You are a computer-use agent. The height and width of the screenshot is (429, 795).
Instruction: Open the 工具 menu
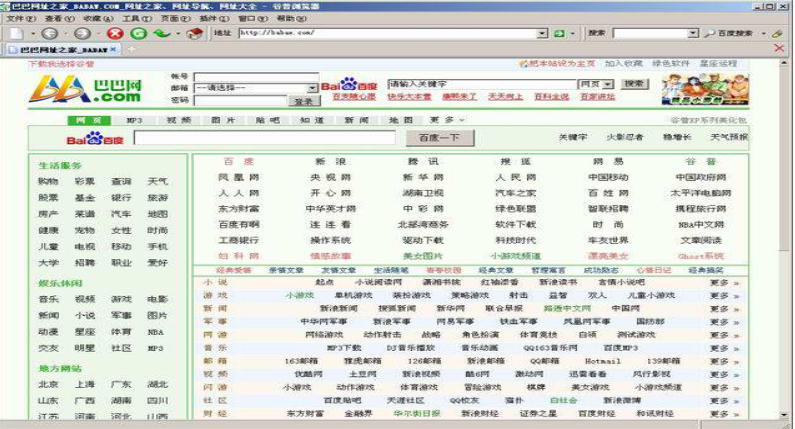coord(137,18)
